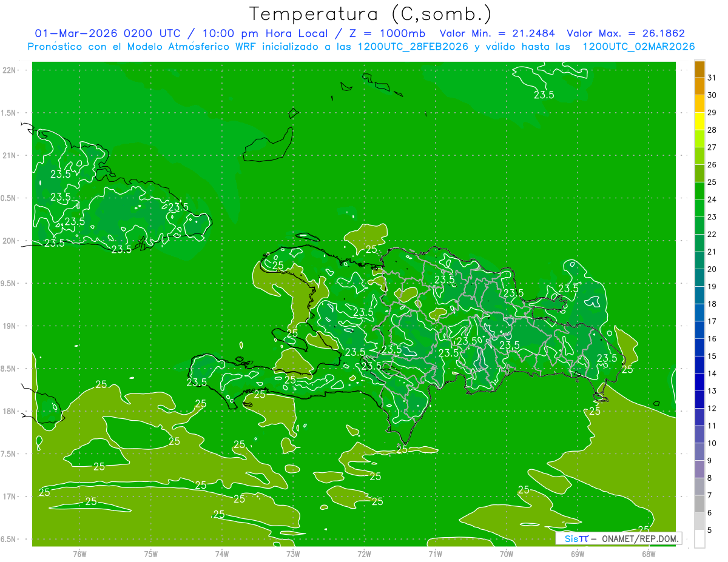Click legend value 18 on color scale
The height and width of the screenshot is (562, 728).
712,304
